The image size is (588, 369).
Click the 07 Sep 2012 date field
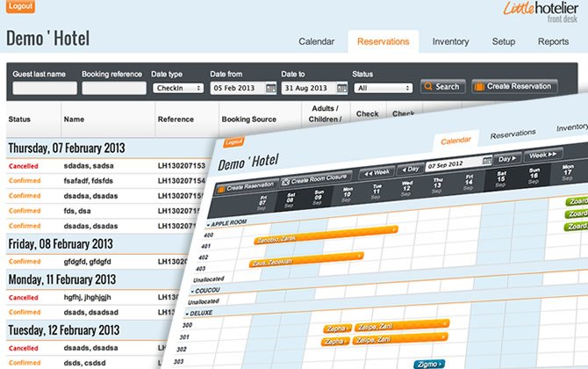[454, 163]
